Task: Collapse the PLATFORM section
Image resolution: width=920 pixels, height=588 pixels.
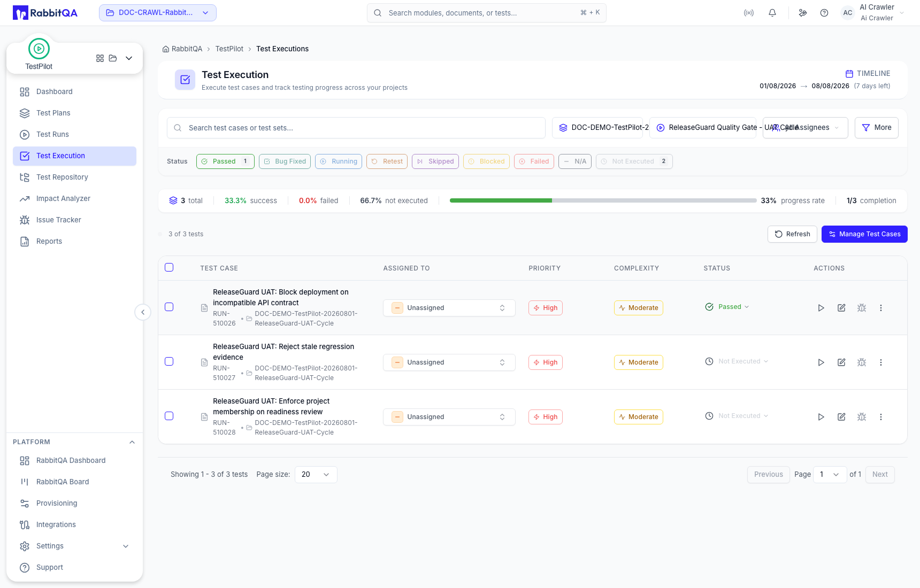Action: 132,442
